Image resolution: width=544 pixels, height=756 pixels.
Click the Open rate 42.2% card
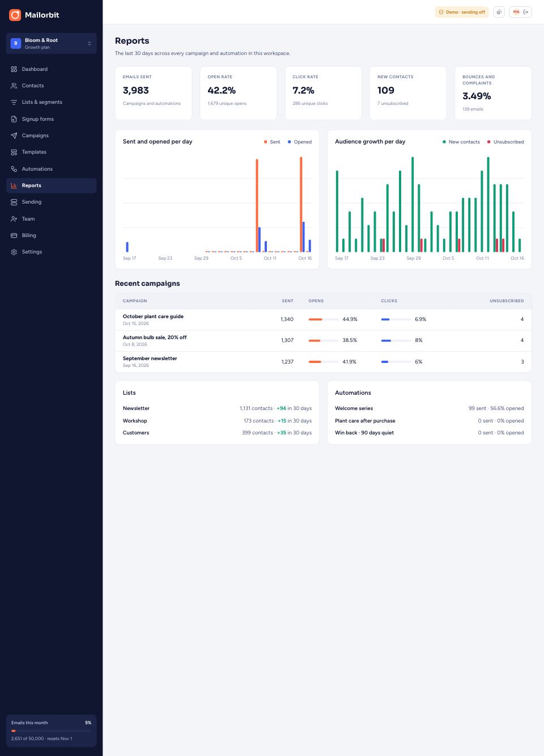pos(238,93)
